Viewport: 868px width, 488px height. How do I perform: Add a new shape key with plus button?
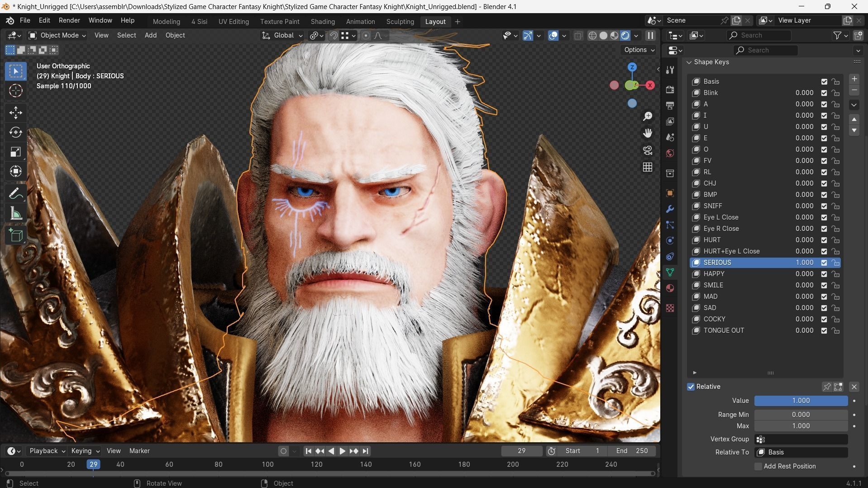point(854,79)
